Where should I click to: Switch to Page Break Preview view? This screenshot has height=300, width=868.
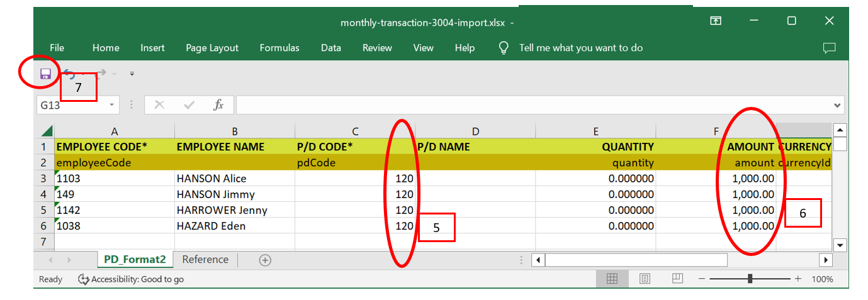click(x=677, y=279)
